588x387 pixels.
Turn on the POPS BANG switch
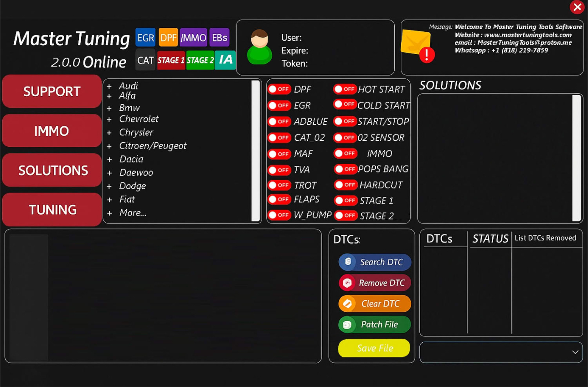pyautogui.click(x=346, y=169)
